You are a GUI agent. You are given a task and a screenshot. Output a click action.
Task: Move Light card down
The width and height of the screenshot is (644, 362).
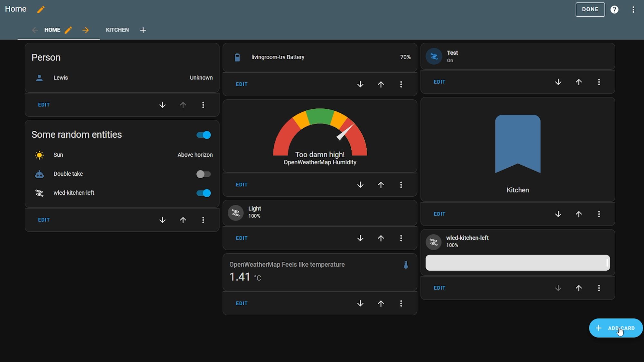(360, 238)
